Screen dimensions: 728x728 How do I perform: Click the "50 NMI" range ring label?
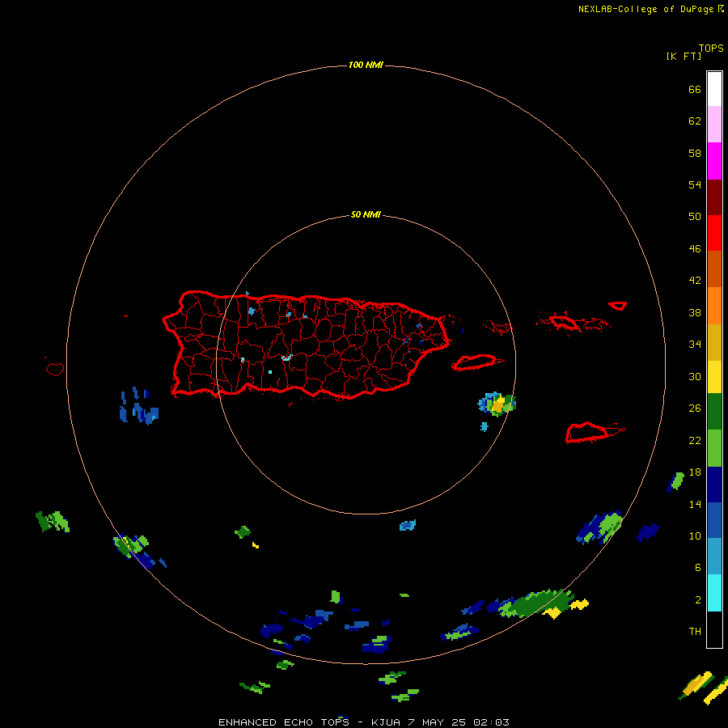[366, 214]
